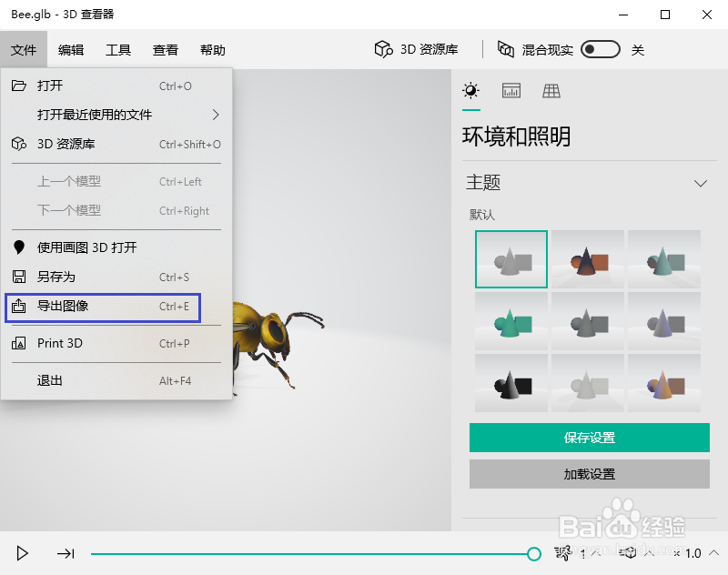Select the dark gray shapes theme in the middle
The image size is (728, 575).
coord(588,321)
